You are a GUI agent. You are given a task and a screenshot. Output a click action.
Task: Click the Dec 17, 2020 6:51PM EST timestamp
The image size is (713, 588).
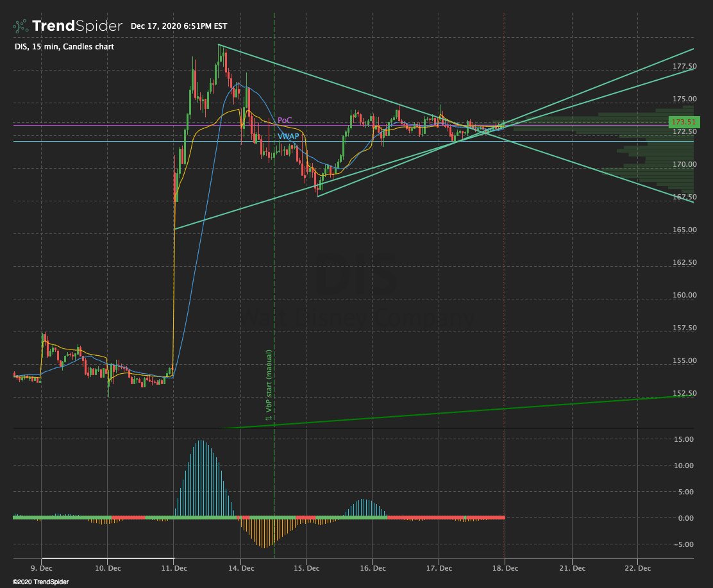(x=185, y=26)
